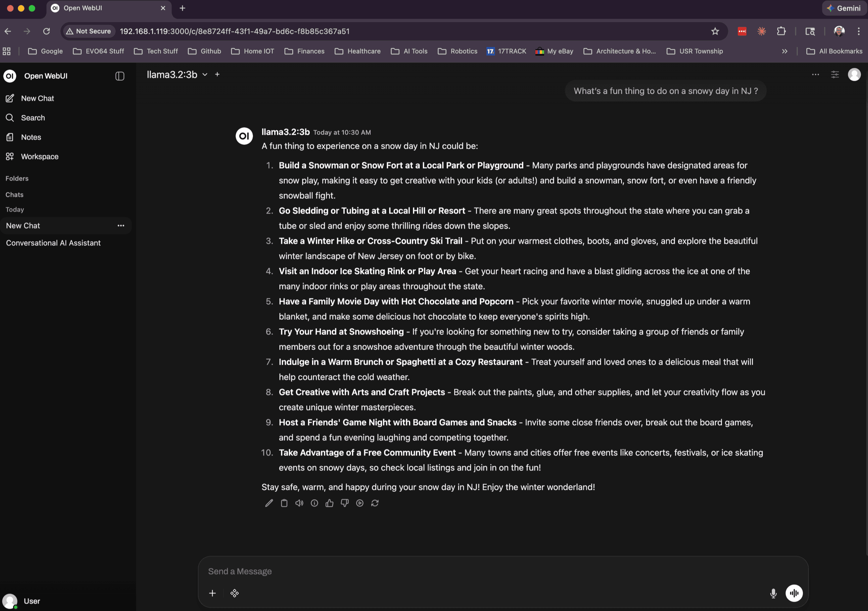Start voice dictation with the microphone icon
Screen dimensions: 868x611
click(x=773, y=593)
